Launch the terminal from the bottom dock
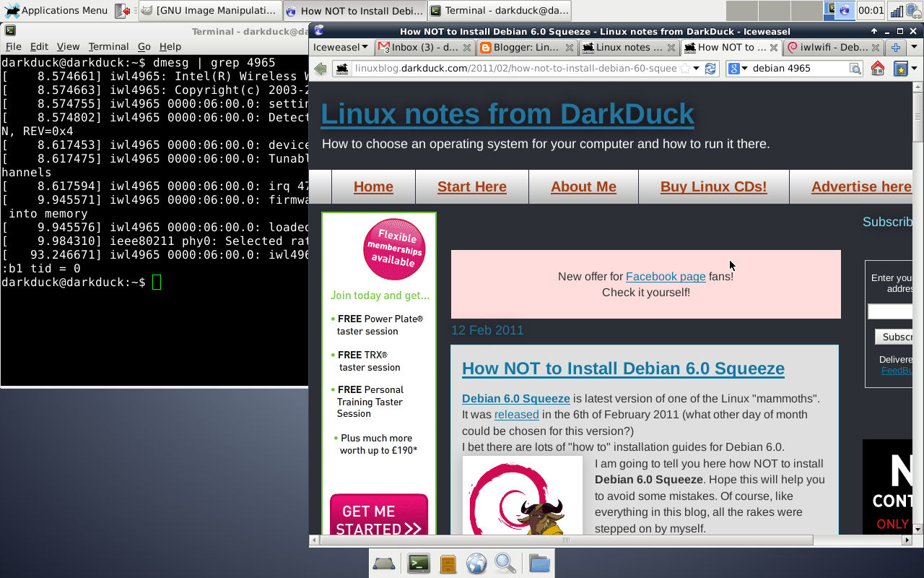This screenshot has width=924, height=578. coord(419,564)
